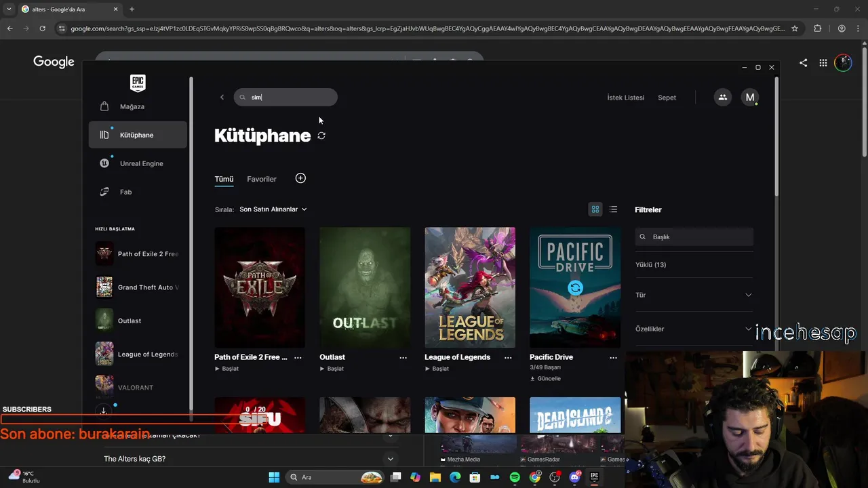This screenshot has height=488, width=868.
Task: Open Outlast game cover thumbnail
Action: 365,287
